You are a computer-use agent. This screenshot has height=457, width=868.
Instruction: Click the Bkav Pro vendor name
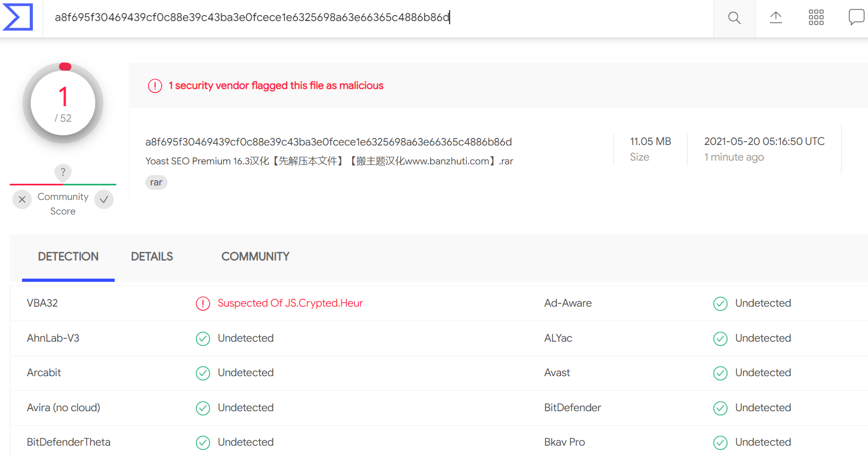(564, 442)
